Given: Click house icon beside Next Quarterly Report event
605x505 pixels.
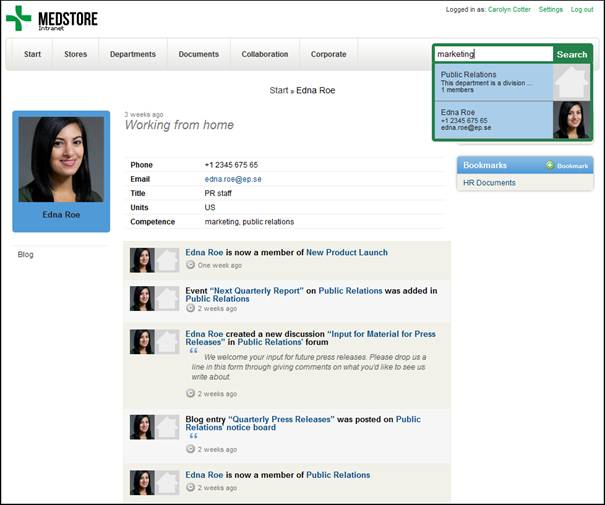Looking at the screenshot, I should coord(167,298).
